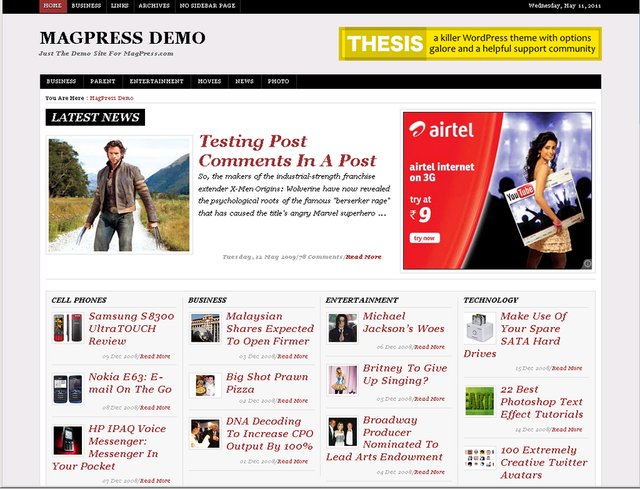640x489 pixels.
Task: Open the Links top menu item
Action: click(120, 6)
